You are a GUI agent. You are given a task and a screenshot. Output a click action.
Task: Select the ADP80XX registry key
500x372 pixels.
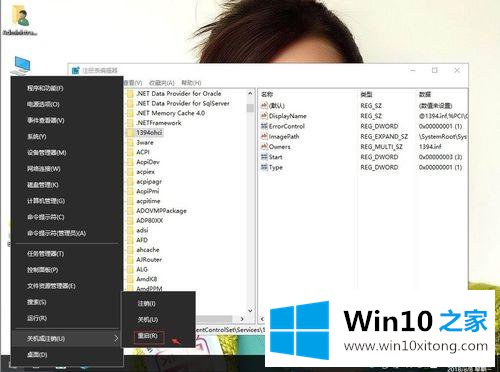(150, 221)
